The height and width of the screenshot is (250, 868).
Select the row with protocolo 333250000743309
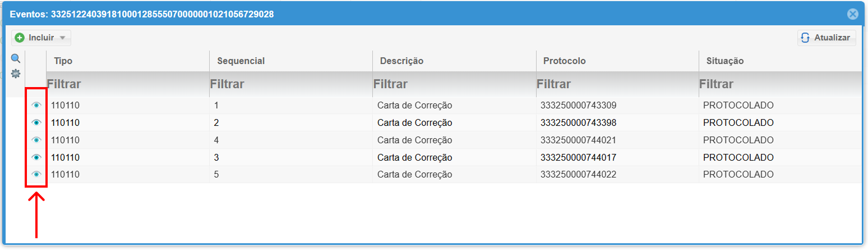[578, 105]
